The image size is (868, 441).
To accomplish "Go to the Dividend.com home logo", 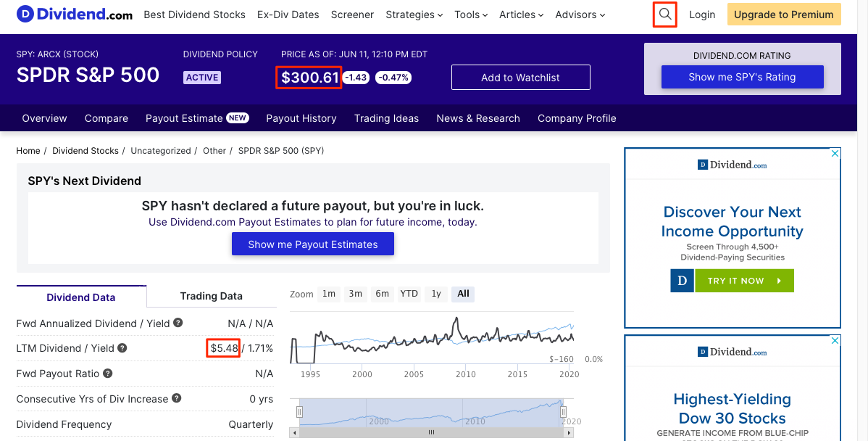I will (x=75, y=15).
